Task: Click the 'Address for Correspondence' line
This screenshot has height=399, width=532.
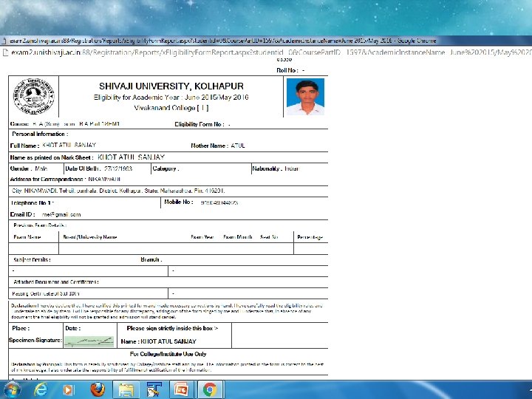Action: click(x=65, y=179)
